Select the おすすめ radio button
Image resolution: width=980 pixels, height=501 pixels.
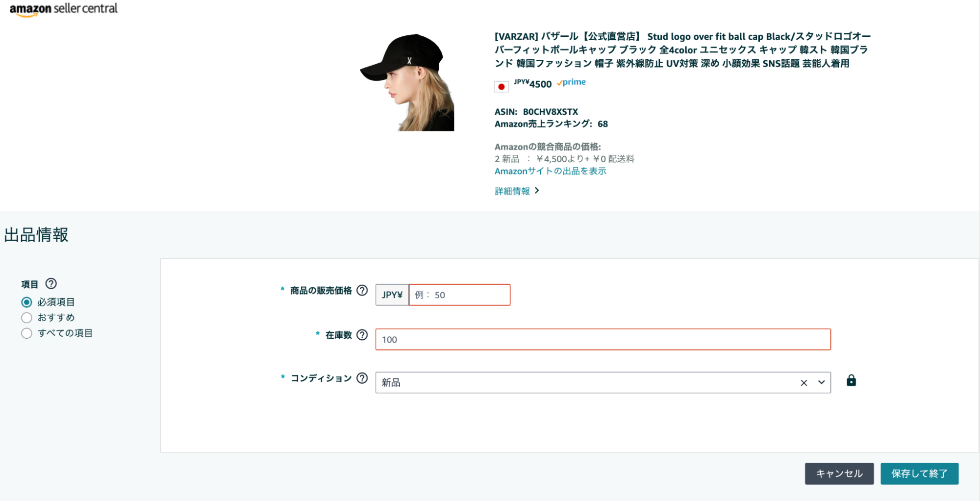27,318
